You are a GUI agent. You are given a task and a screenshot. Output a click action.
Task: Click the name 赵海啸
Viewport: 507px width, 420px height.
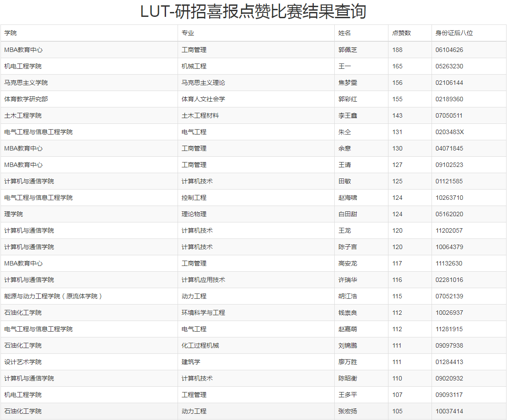(x=348, y=198)
